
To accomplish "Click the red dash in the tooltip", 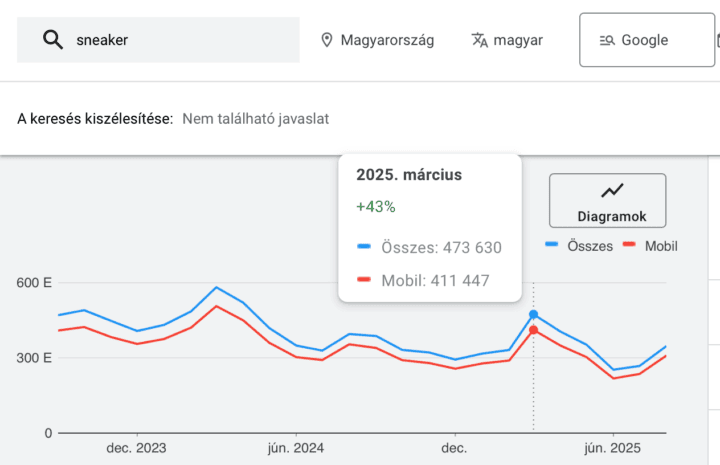I will pyautogui.click(x=364, y=281).
